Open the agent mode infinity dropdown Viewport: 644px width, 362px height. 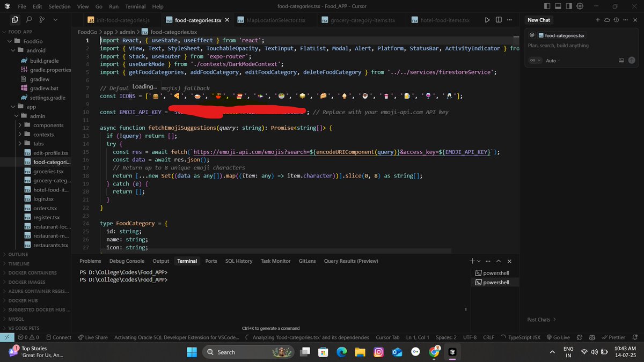point(535,61)
